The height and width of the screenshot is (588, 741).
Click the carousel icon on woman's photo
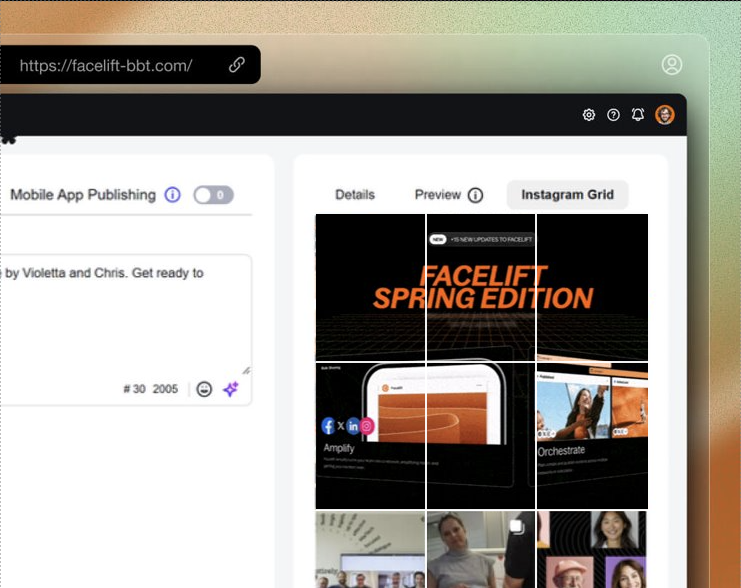(516, 525)
